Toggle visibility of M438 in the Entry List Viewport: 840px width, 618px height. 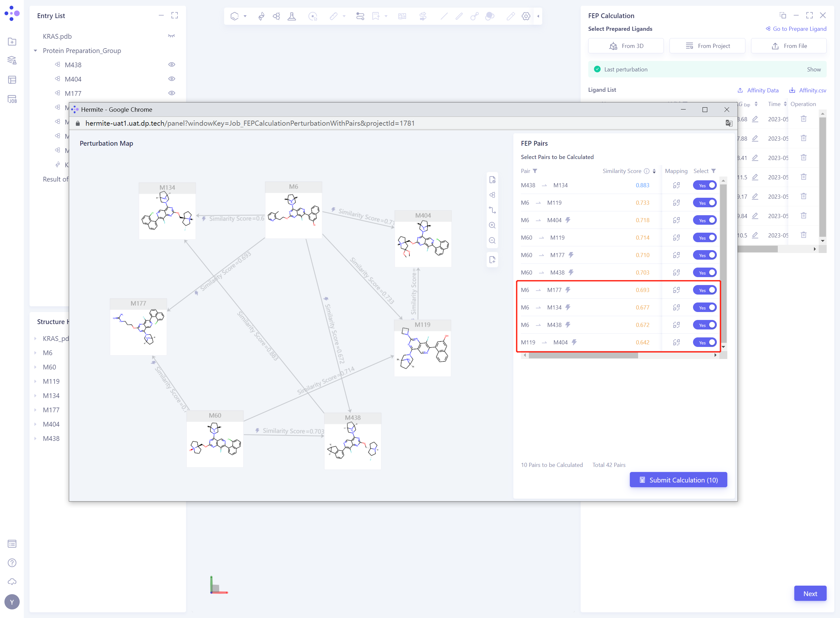coord(172,64)
